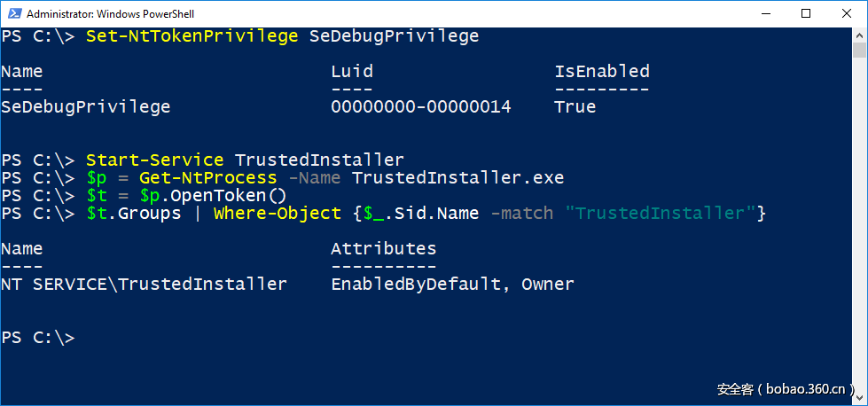
Task: Minimize the PowerShell window
Action: pyautogui.click(x=764, y=13)
